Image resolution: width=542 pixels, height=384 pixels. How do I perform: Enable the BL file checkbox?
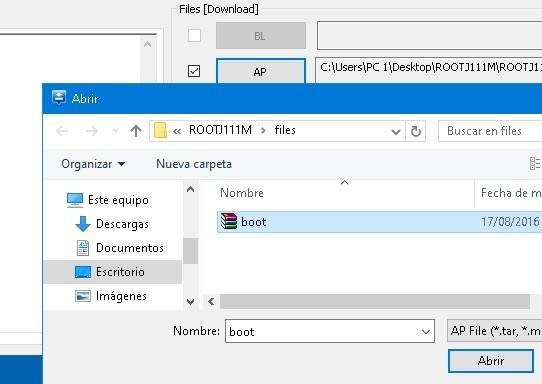coord(194,35)
